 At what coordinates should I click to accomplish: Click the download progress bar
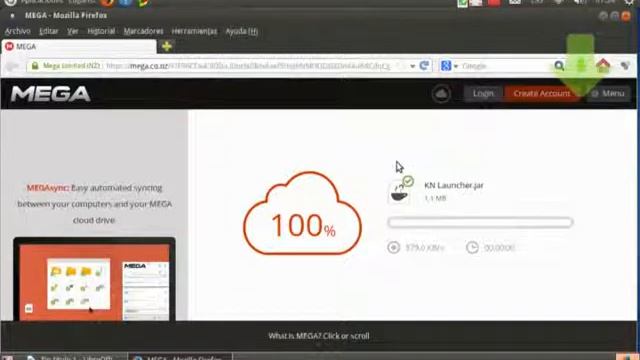tap(480, 222)
